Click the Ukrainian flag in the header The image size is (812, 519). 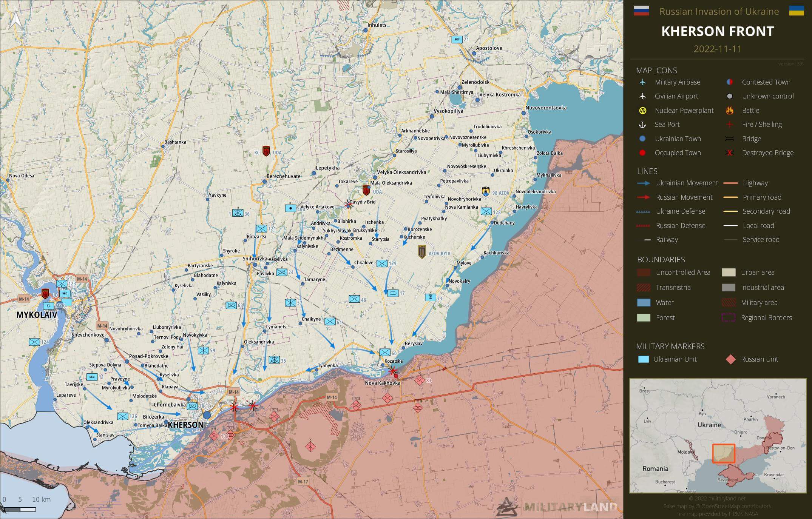point(796,11)
